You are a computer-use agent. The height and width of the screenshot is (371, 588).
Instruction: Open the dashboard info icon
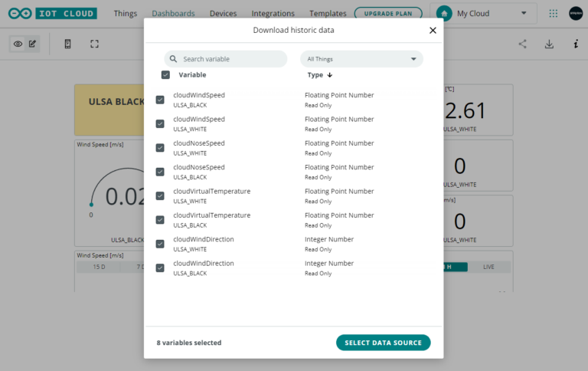[575, 44]
